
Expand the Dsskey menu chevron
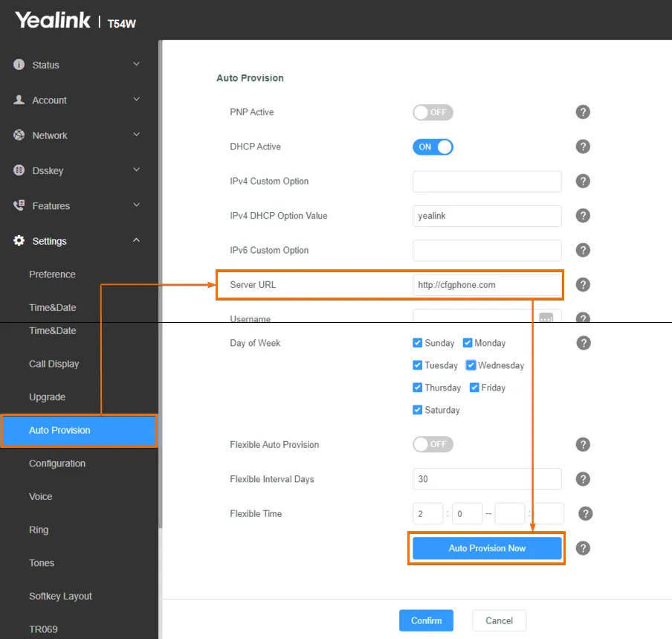(136, 170)
